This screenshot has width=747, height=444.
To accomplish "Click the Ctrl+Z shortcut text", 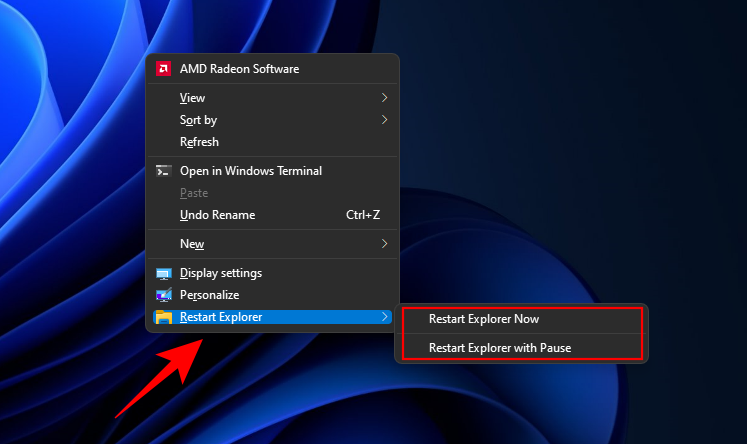I will tap(363, 215).
